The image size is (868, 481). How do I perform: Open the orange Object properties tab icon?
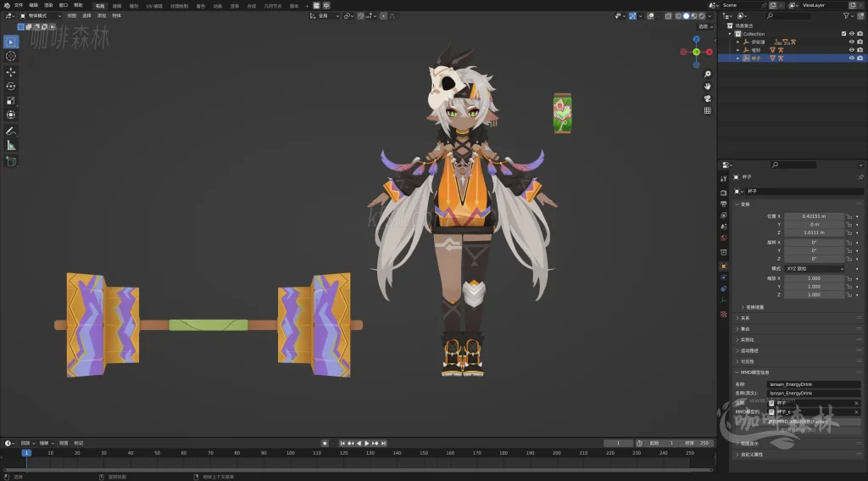724,266
